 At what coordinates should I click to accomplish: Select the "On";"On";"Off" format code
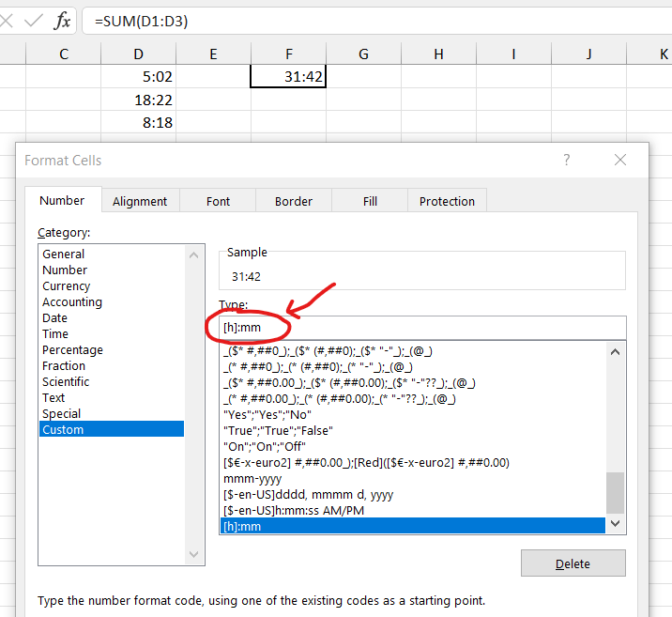413,446
